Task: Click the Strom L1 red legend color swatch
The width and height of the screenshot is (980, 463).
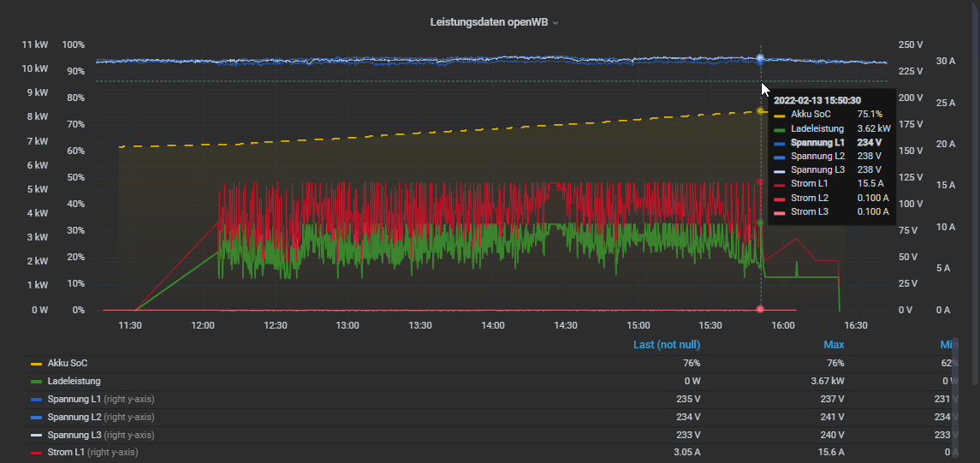Action: click(36, 453)
